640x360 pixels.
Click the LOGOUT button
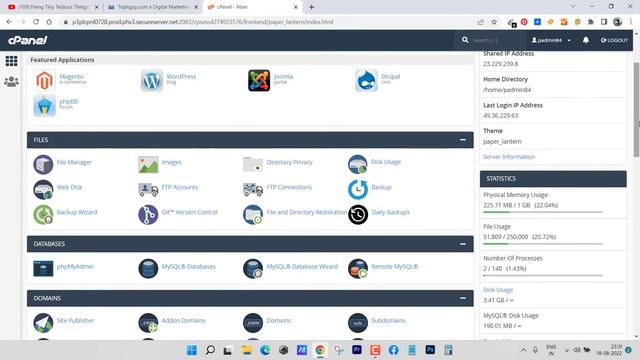(614, 40)
